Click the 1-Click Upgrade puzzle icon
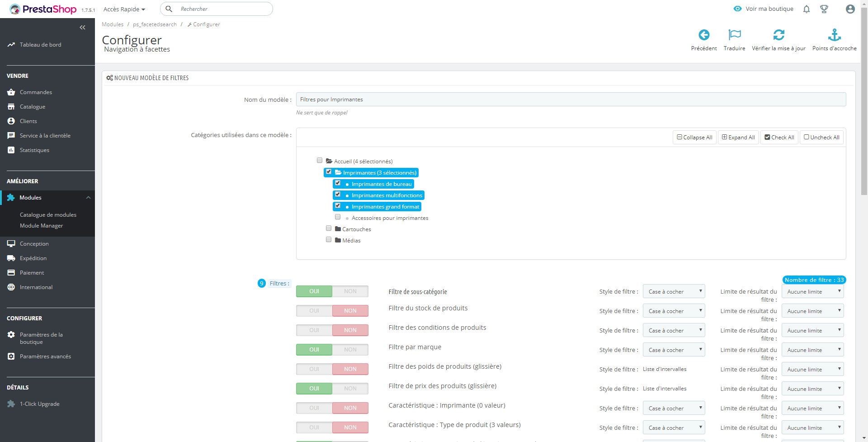The width and height of the screenshot is (868, 442). 11,404
